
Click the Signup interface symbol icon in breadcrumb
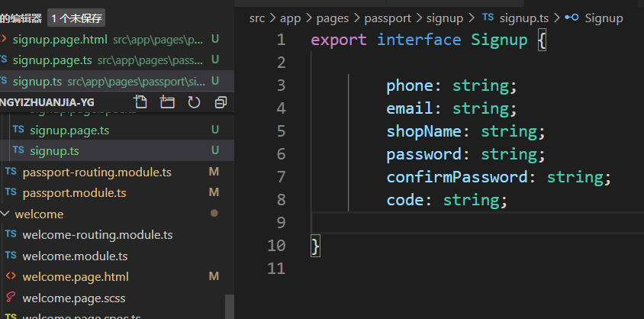[572, 18]
